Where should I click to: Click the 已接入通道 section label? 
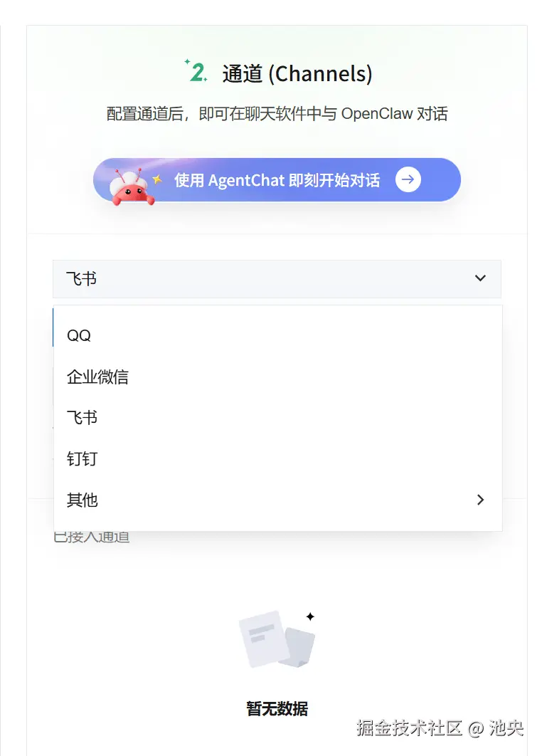point(92,537)
